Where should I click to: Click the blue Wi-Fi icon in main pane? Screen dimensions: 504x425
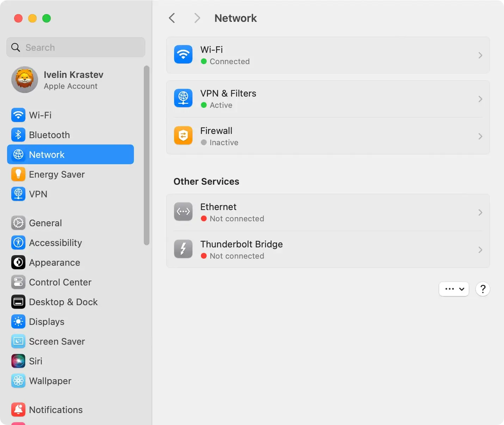point(183,55)
